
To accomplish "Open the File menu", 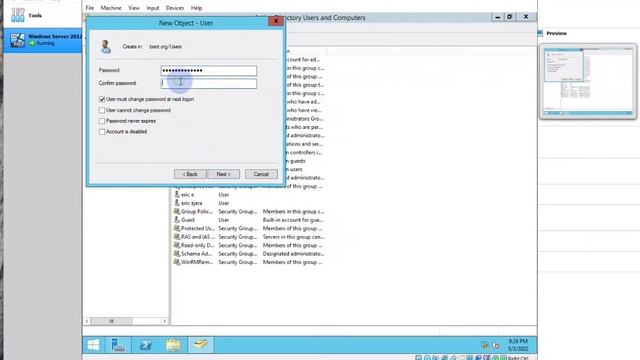I will [x=89, y=8].
